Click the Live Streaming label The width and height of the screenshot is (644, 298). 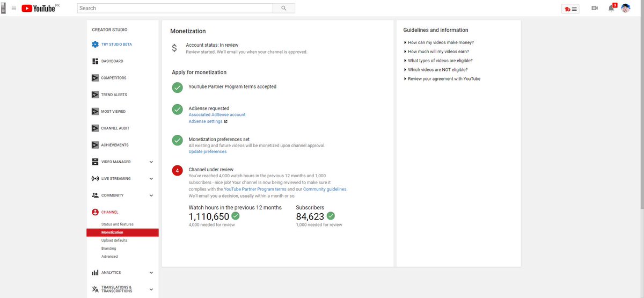(116, 179)
